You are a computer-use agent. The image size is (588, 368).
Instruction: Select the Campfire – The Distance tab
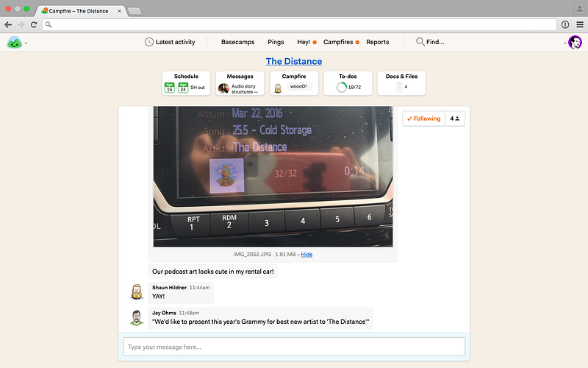(x=80, y=11)
